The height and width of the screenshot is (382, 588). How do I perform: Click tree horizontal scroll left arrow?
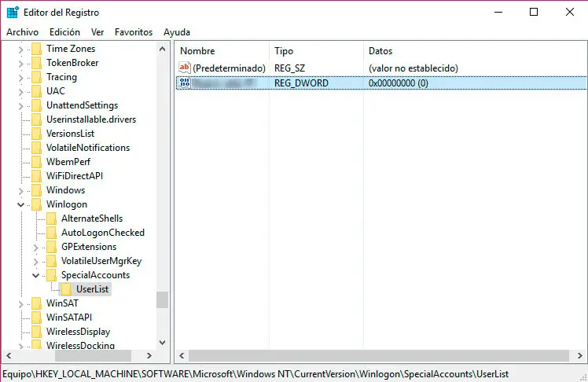9,355
